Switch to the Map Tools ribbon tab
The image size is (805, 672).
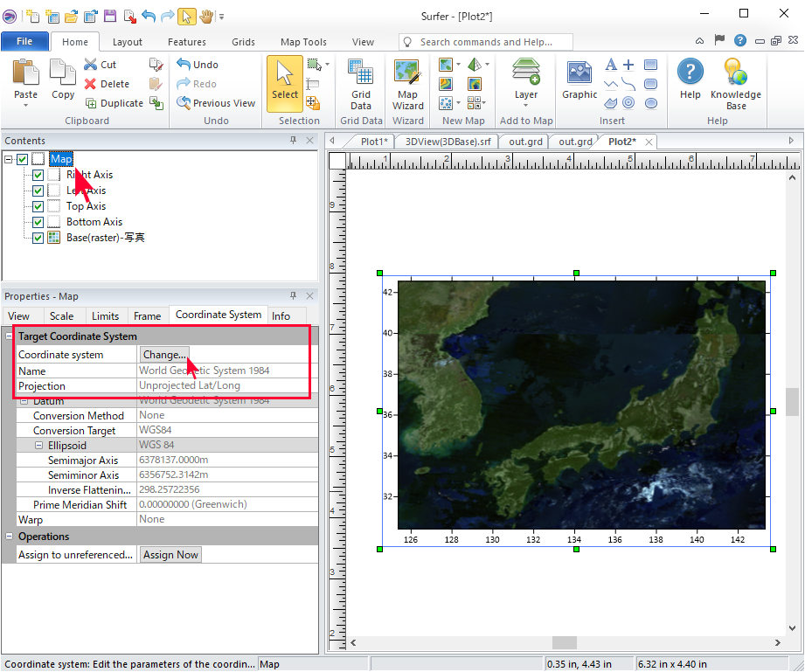coord(303,42)
